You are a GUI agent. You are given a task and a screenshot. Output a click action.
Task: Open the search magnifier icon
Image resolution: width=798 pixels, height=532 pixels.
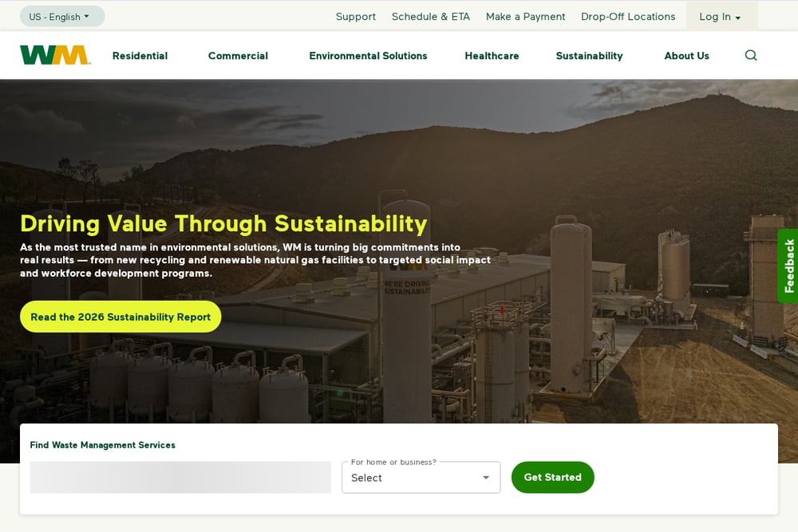[x=751, y=56]
